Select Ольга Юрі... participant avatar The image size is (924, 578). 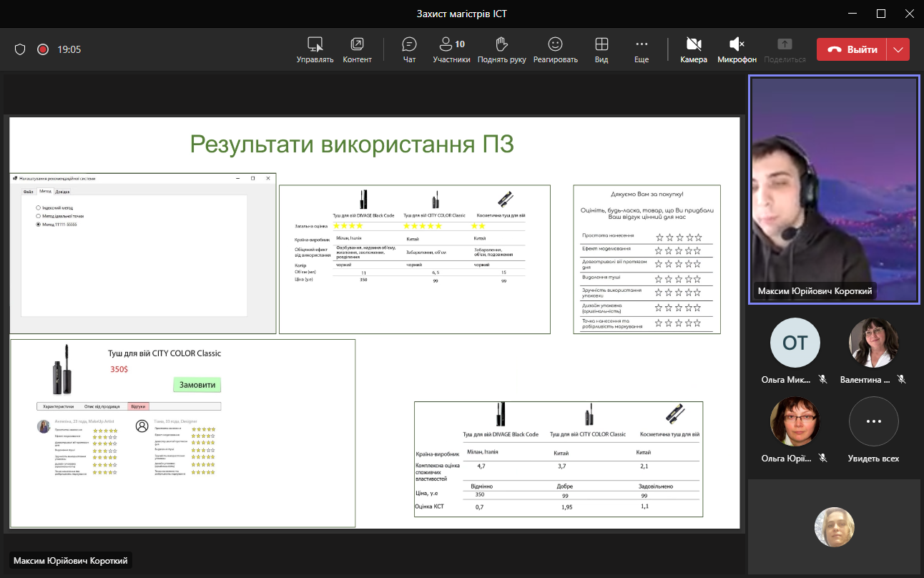(795, 421)
